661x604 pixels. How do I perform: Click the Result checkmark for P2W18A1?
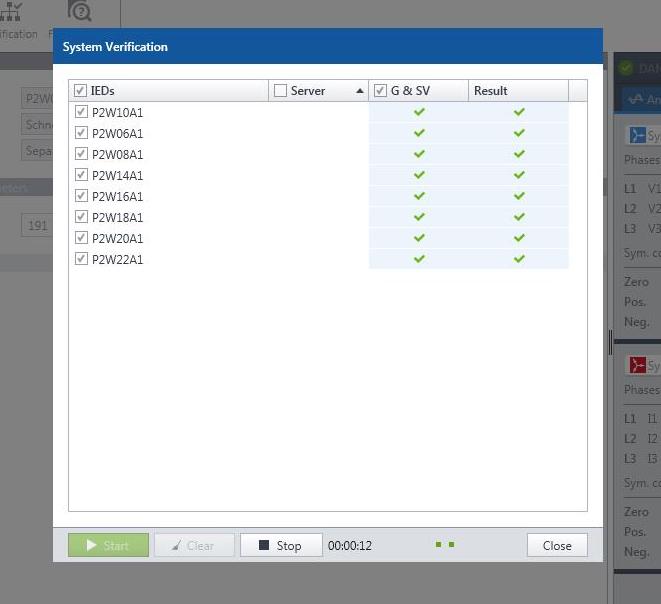(519, 217)
